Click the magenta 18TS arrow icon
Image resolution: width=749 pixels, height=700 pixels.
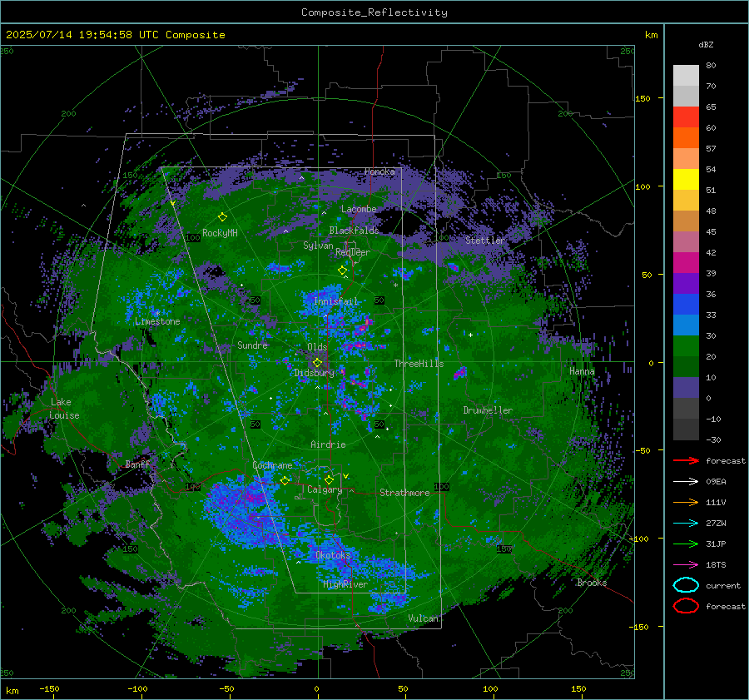tap(686, 565)
